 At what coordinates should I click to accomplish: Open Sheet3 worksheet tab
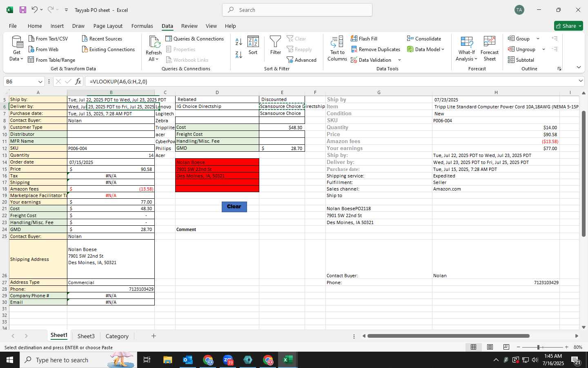point(86,336)
